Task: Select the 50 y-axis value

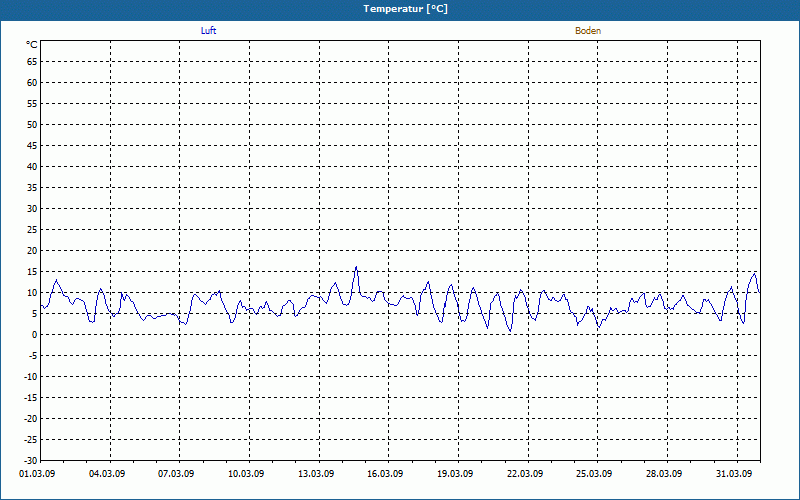Action: pos(32,124)
